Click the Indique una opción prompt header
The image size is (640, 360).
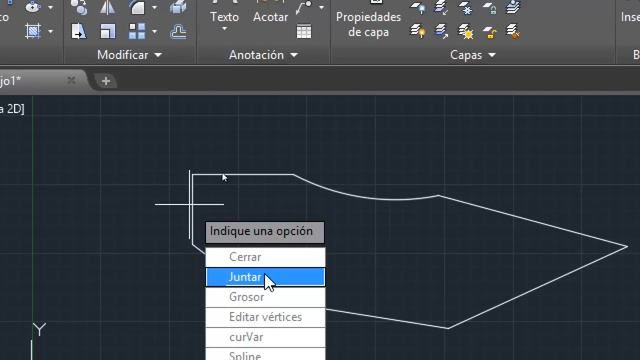click(x=265, y=232)
